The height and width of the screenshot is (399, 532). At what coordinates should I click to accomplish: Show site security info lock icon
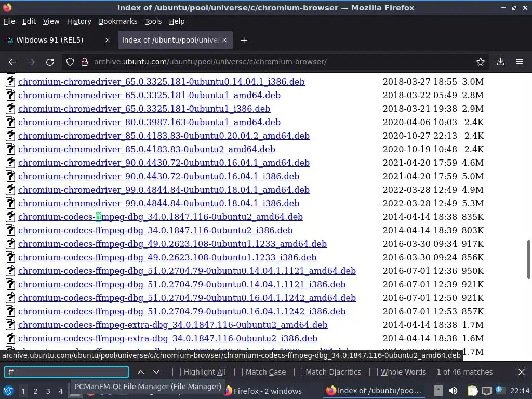85,62
